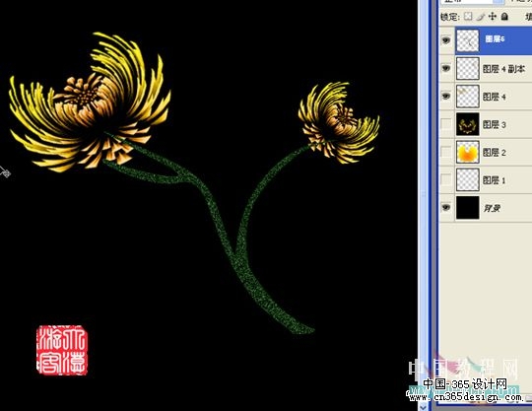Click the 图层 2 orange gradient thumbnail
The height and width of the screenshot is (411, 532).
click(468, 152)
